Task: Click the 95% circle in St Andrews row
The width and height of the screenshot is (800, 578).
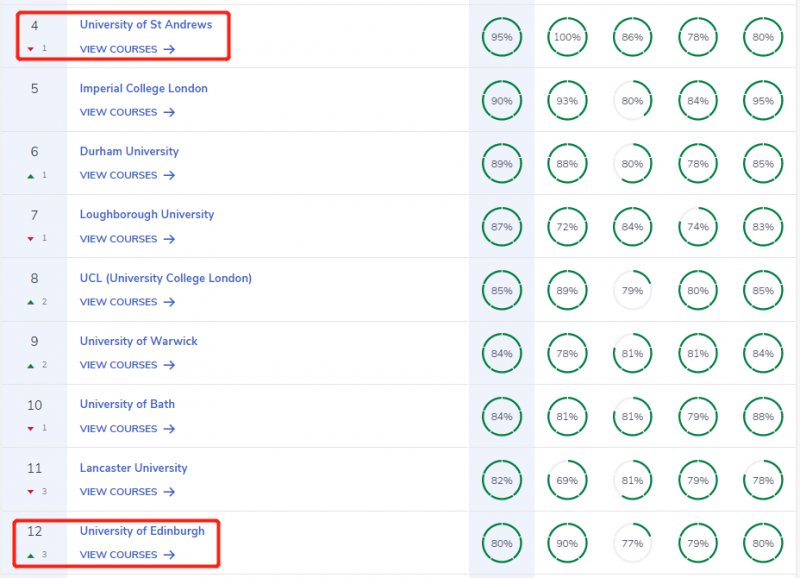Action: pyautogui.click(x=502, y=37)
